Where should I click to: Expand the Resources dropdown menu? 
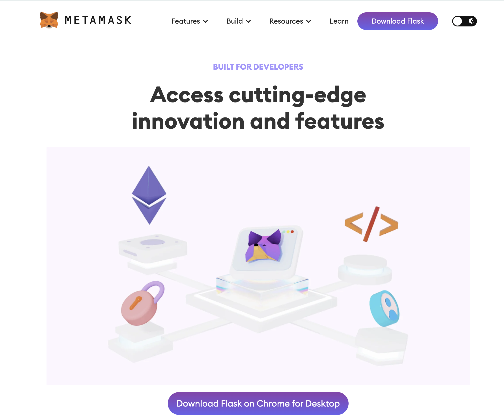[x=290, y=21]
